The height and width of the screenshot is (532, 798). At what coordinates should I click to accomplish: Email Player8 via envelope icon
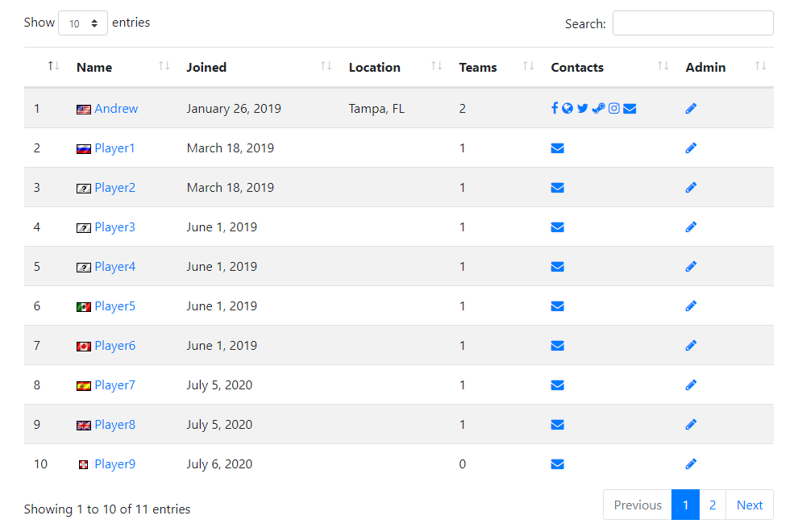tap(557, 425)
